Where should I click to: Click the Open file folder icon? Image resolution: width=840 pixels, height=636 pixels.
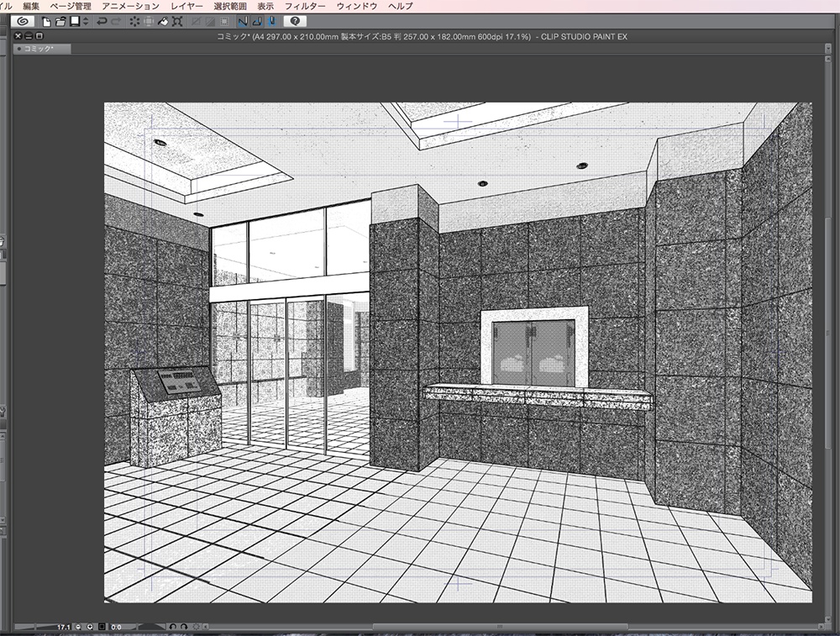(60, 22)
